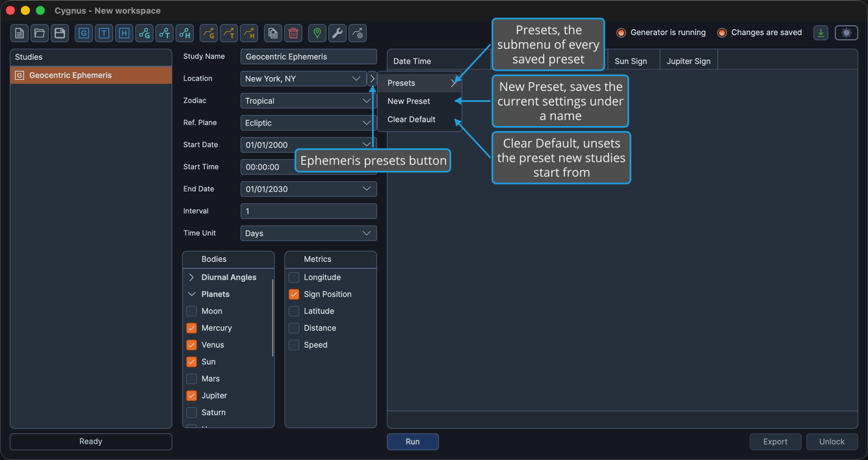The width and height of the screenshot is (868, 460).
Task: Click the ephemeris presets arrow button beside Location
Action: click(x=372, y=79)
